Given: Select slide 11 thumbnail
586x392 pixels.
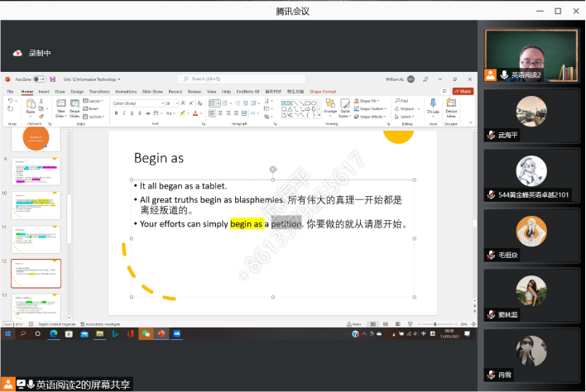Looking at the screenshot, I should 36,239.
